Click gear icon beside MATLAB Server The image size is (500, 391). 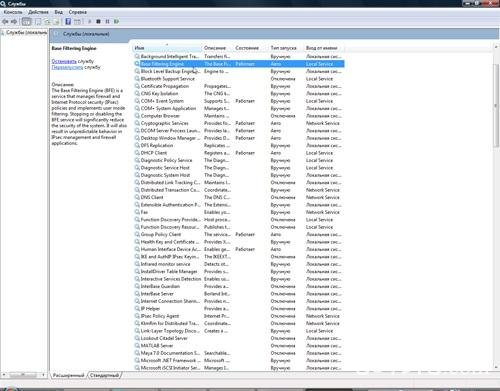click(137, 345)
